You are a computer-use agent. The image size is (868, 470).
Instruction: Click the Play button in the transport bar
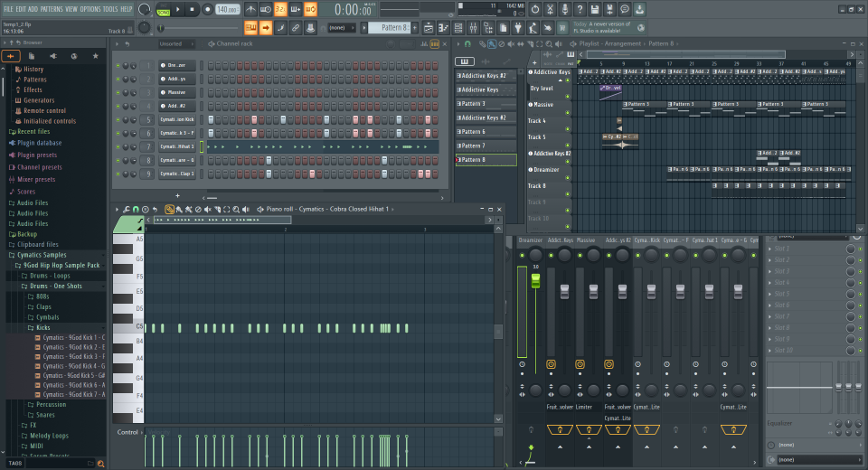coord(177,9)
